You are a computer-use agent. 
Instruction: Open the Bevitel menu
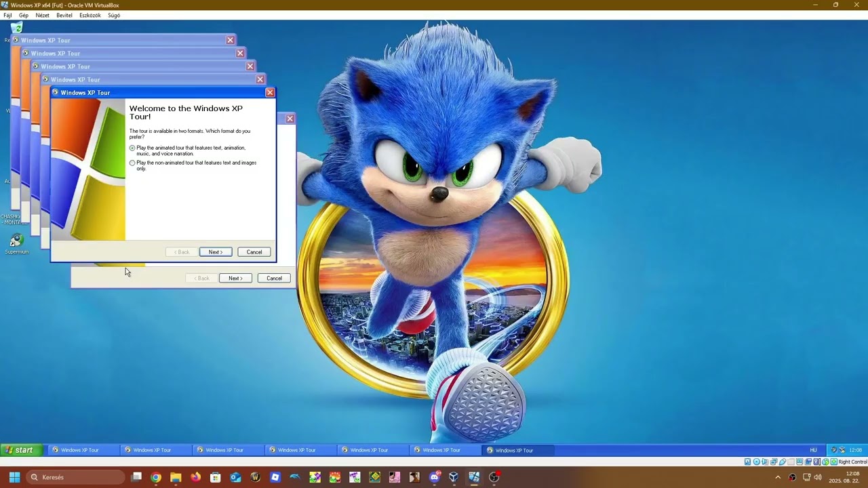pos(64,15)
